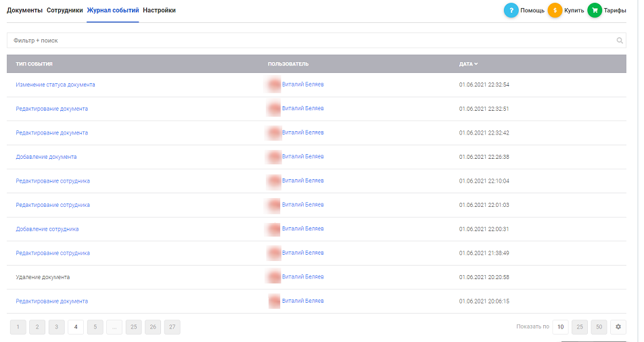The height and width of the screenshot is (342, 644).
Task: Go to page 1
Action: pyautogui.click(x=18, y=327)
